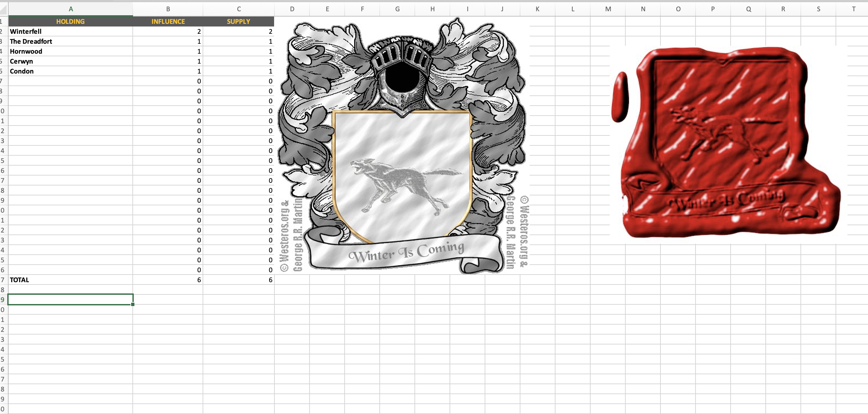The width and height of the screenshot is (868, 414).
Task: Select column P header
Action: [713, 9]
